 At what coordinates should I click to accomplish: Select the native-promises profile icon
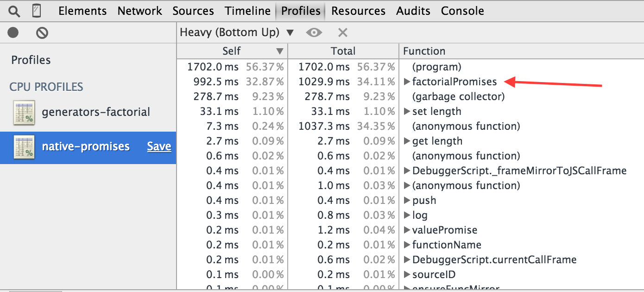click(x=24, y=146)
